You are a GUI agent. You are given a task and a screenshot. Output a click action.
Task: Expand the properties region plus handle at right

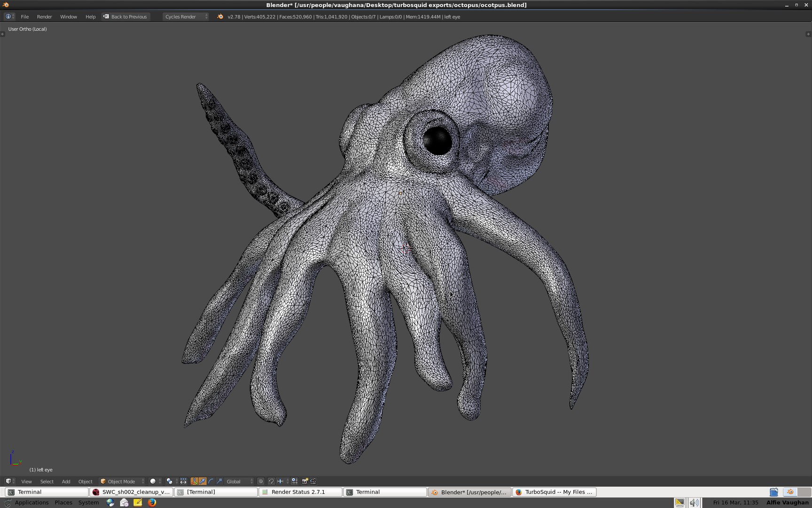[x=808, y=34]
